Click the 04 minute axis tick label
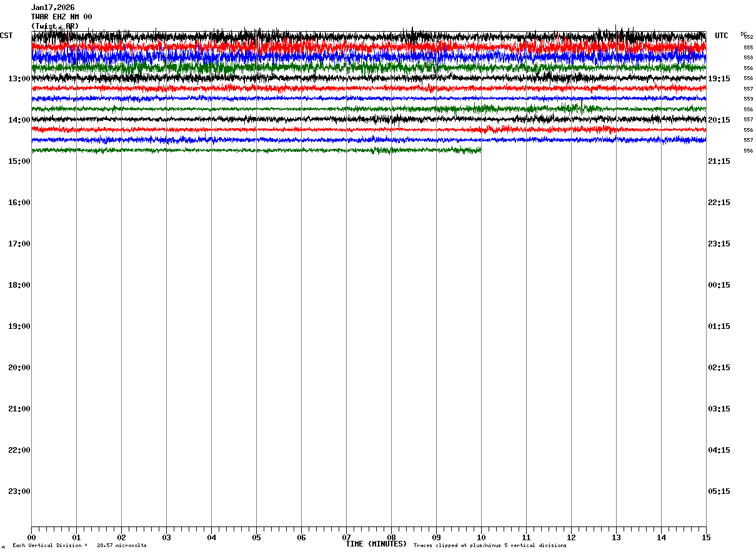 [211, 538]
